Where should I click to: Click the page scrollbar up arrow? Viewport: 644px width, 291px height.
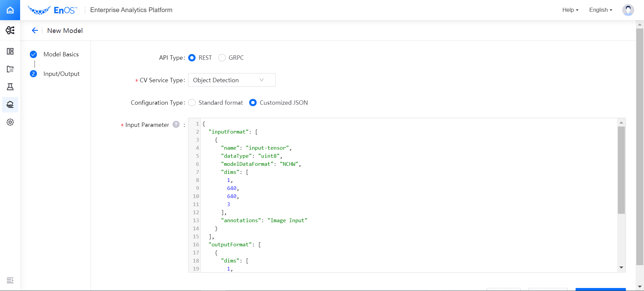click(640, 25)
